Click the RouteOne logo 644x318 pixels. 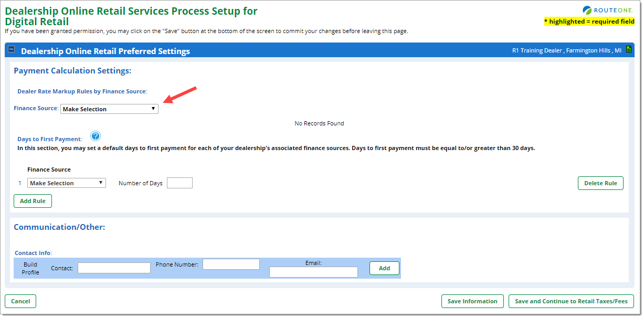608,10
